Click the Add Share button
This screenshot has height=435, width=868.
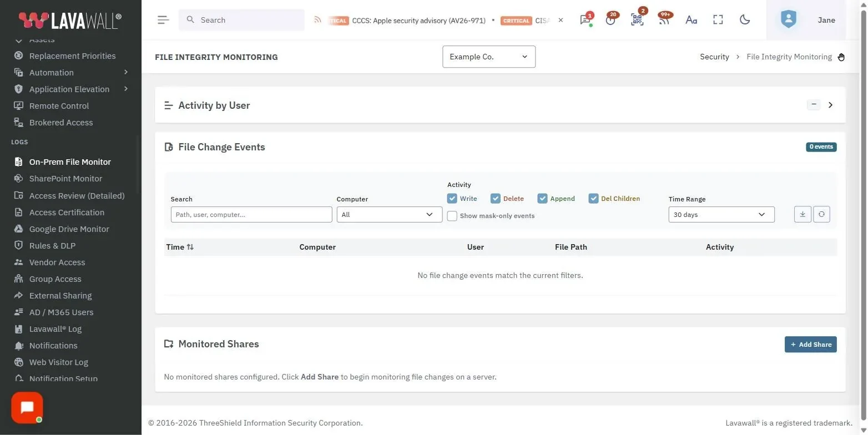811,345
